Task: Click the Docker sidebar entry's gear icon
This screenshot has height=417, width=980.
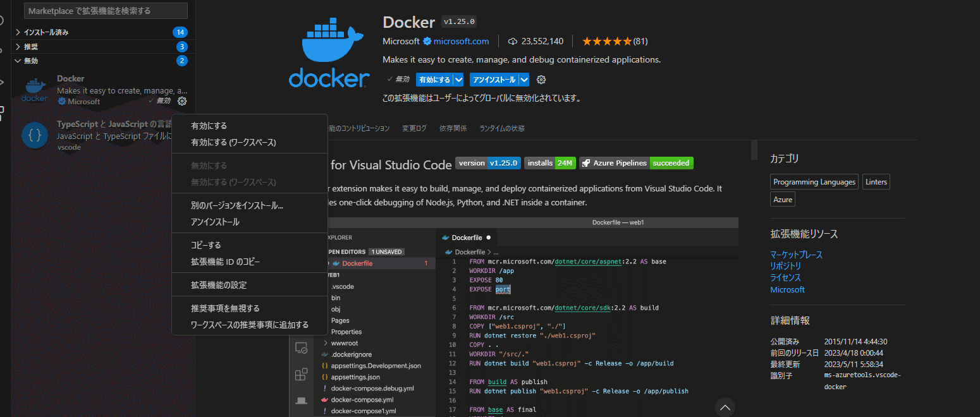Action: tap(182, 101)
